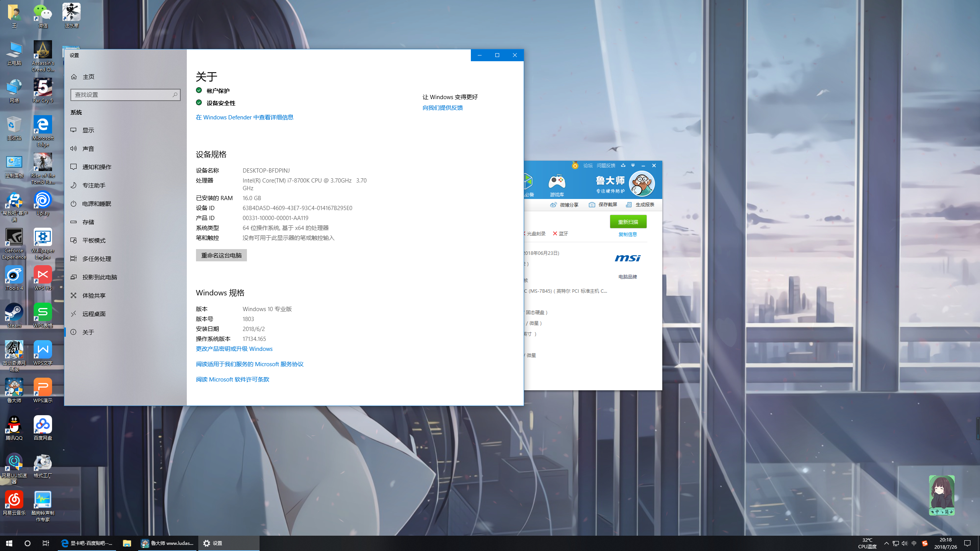Viewport: 980px width, 551px height.
Task: Open the 鲁大师 title bar dropdown menu
Action: tap(633, 166)
